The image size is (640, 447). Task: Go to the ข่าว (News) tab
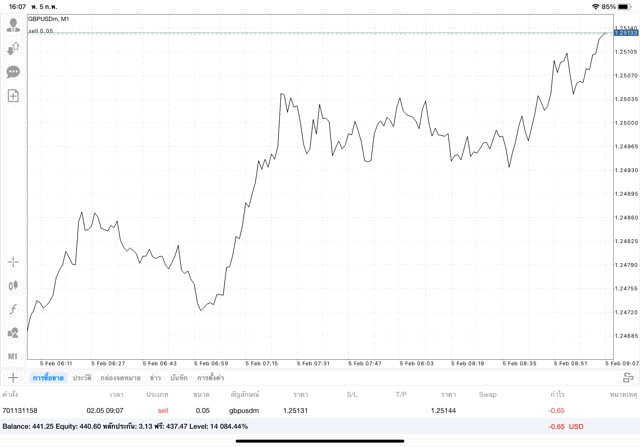tap(155, 378)
